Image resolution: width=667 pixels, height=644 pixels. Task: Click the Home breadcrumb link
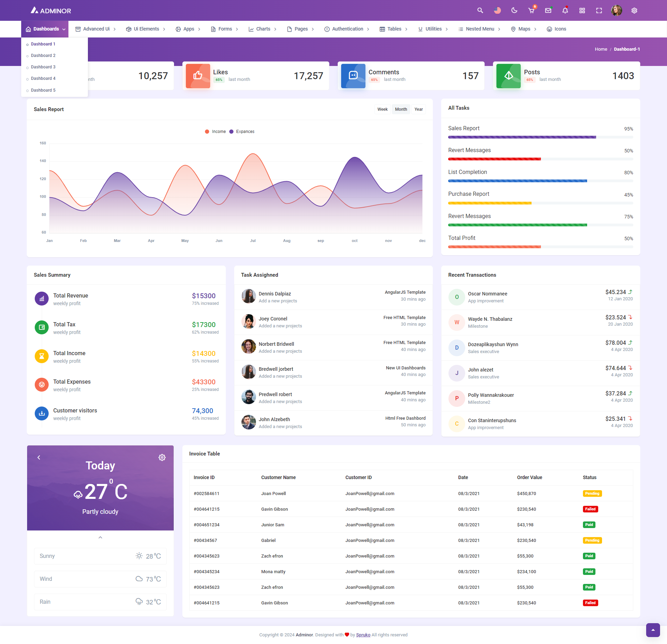(x=601, y=49)
